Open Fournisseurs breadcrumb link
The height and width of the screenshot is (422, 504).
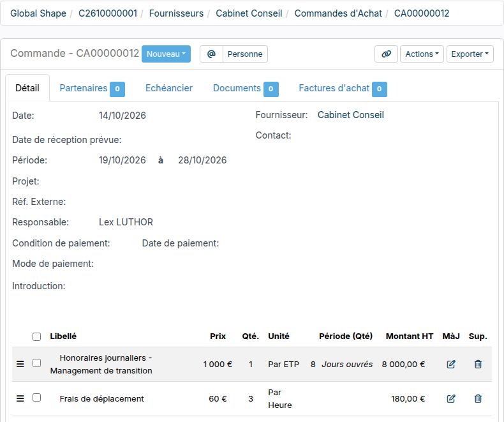pos(176,13)
